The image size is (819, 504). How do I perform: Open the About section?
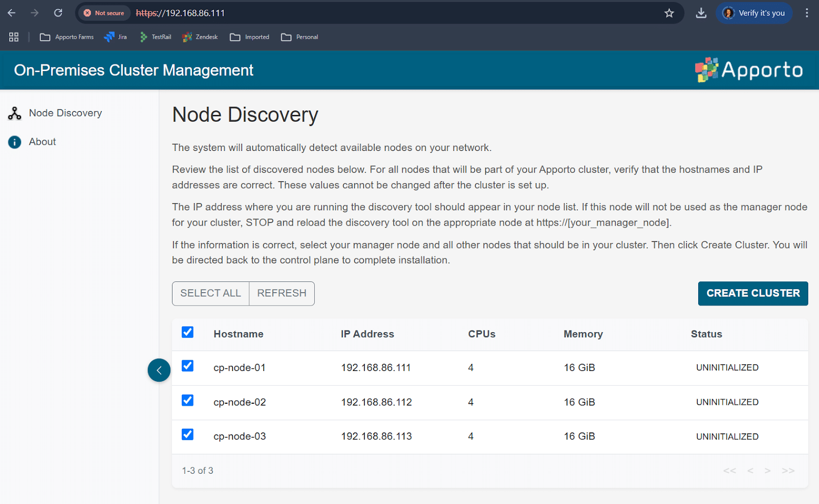42,142
